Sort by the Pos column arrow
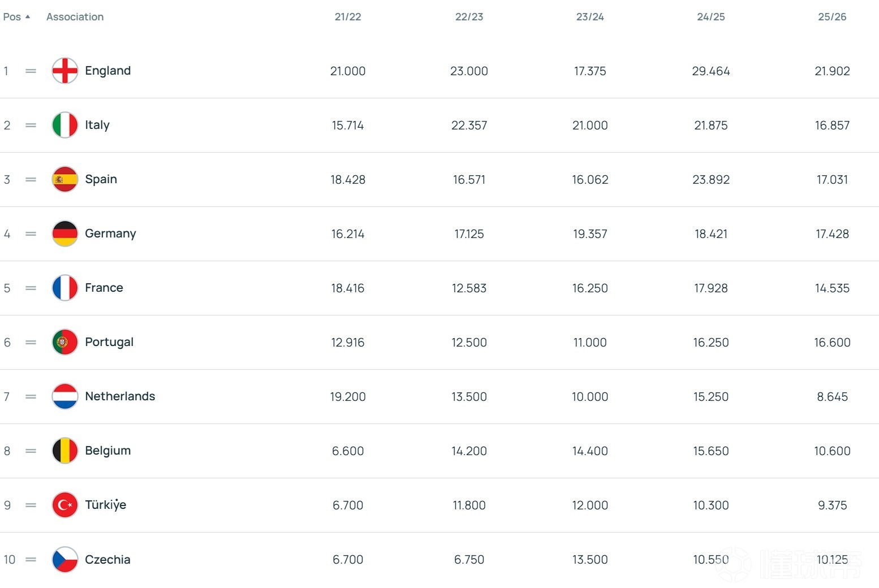The height and width of the screenshot is (588, 879). click(x=27, y=17)
